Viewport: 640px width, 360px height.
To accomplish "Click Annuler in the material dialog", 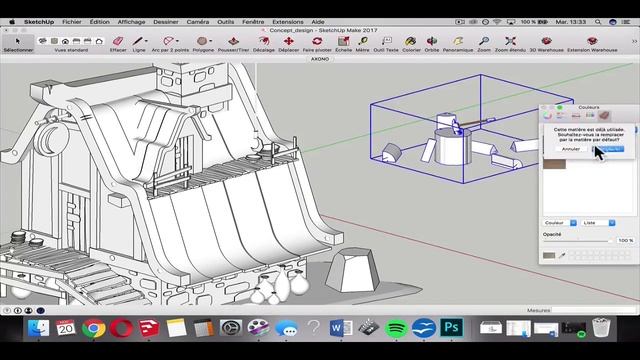I will [x=571, y=149].
